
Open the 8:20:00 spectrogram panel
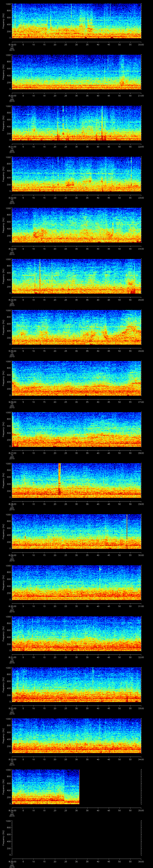coord(76,72)
